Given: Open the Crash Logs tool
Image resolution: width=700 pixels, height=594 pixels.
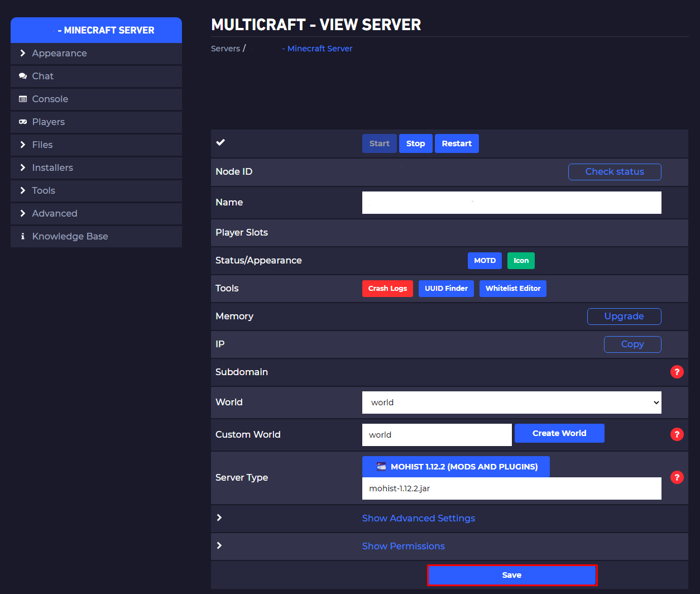Looking at the screenshot, I should [387, 289].
